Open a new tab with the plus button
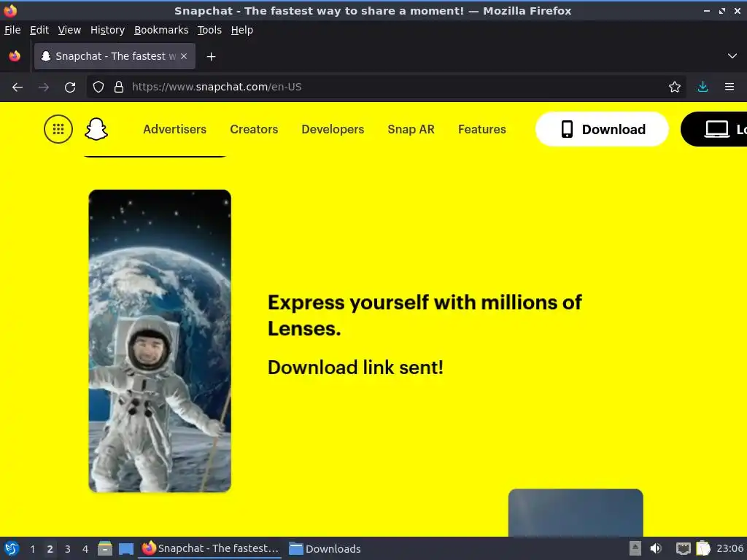 tap(211, 57)
